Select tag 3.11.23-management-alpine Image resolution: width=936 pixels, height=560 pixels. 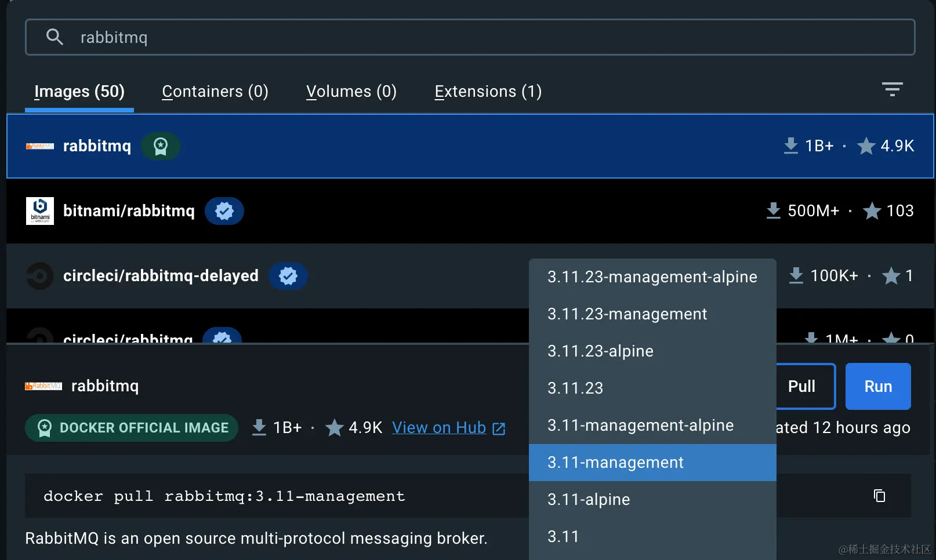coord(652,277)
